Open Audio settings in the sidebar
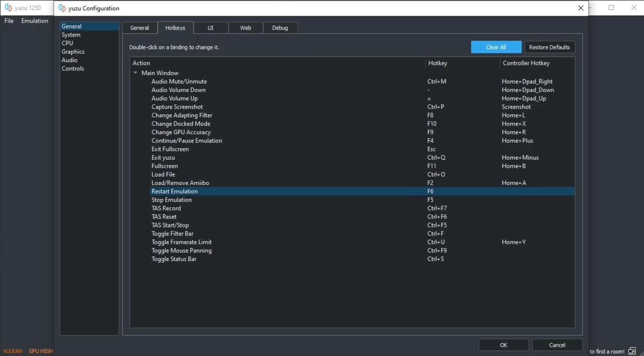The height and width of the screenshot is (356, 644). click(89, 60)
